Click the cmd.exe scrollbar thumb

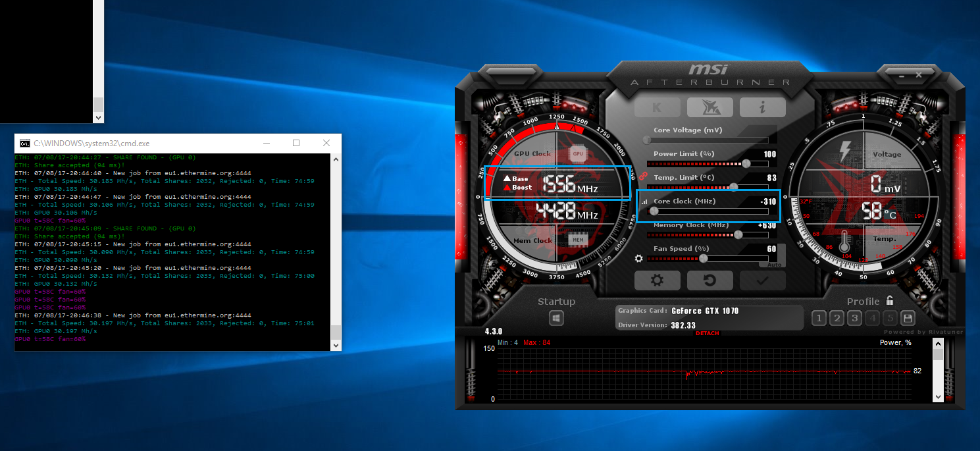[x=336, y=332]
